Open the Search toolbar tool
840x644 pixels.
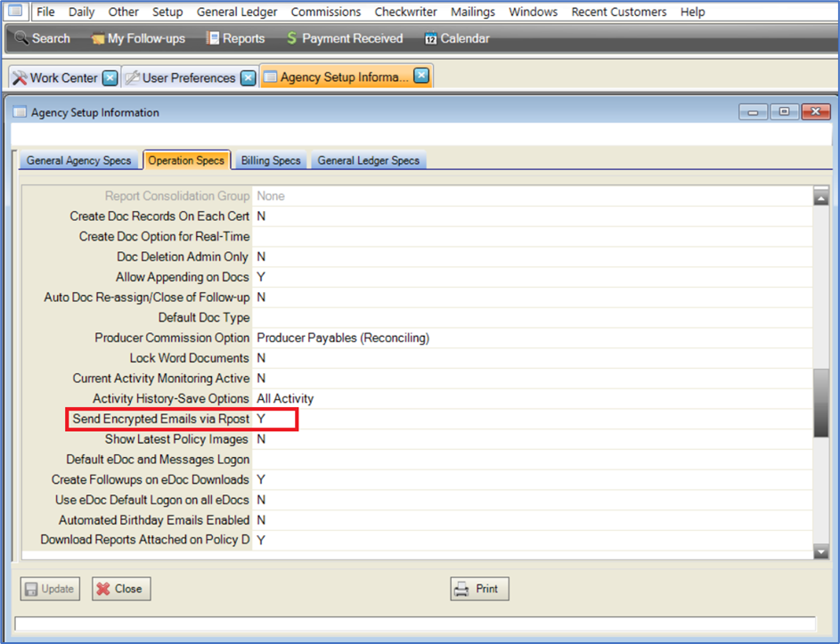[x=42, y=38]
